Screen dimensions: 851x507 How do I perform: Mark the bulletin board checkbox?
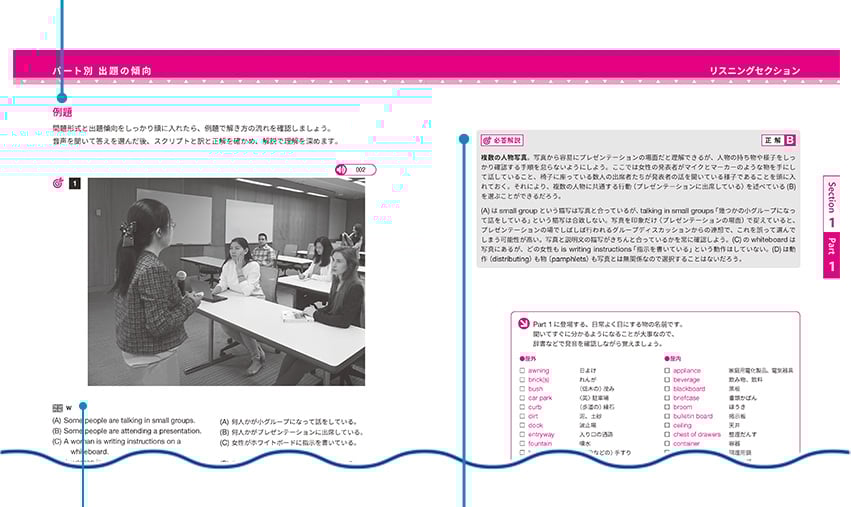667,416
